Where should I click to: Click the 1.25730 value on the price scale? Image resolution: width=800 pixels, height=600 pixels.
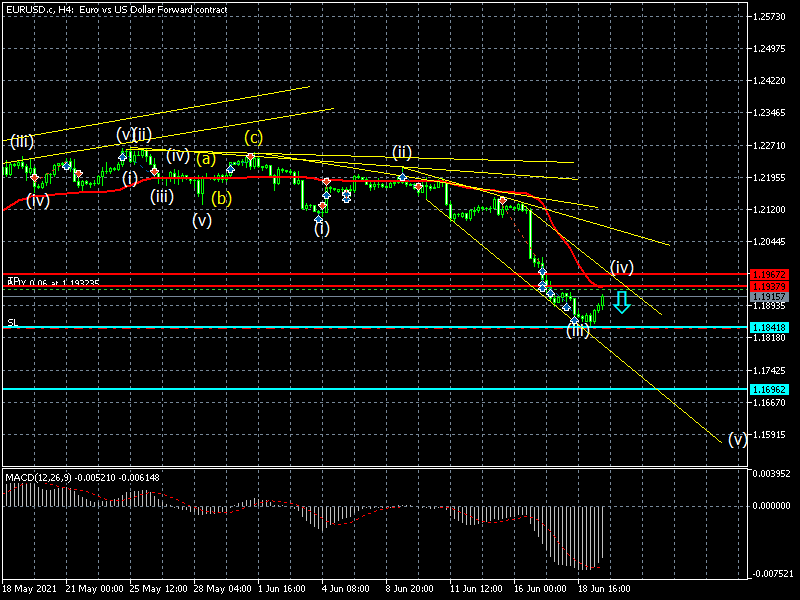[770, 17]
